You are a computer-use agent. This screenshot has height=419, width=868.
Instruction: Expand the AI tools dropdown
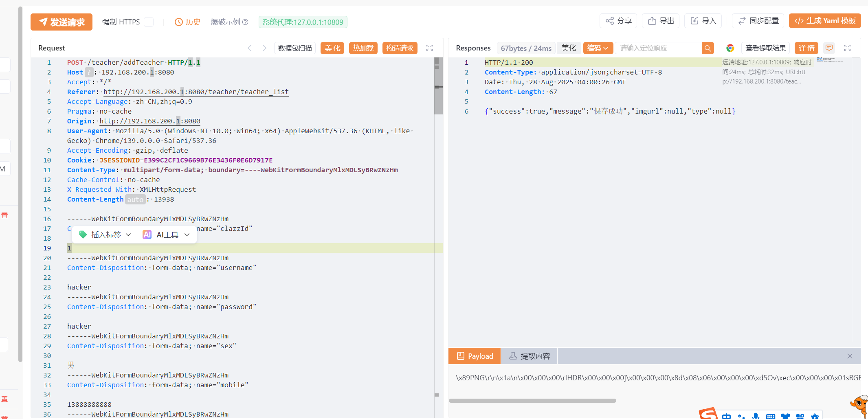click(167, 235)
